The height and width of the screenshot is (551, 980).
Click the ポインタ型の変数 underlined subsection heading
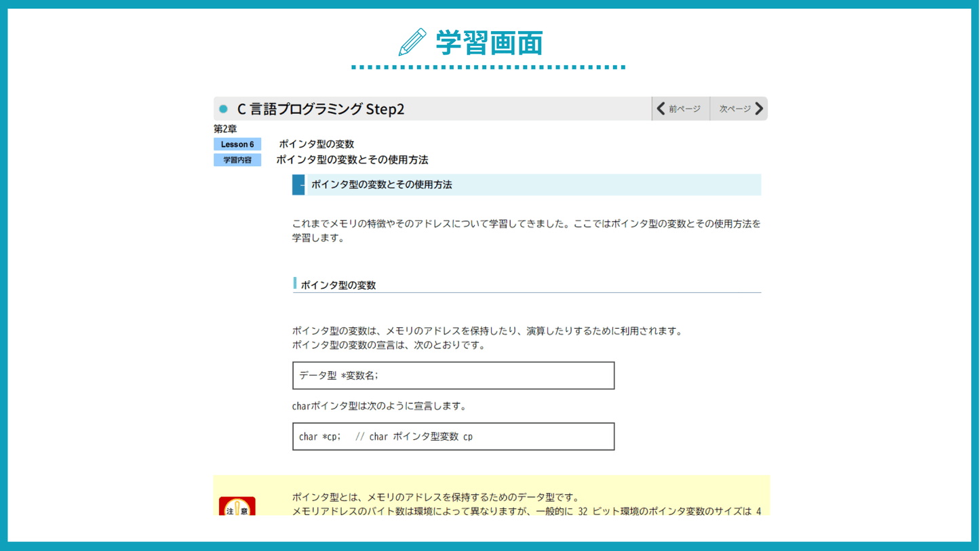coord(338,285)
